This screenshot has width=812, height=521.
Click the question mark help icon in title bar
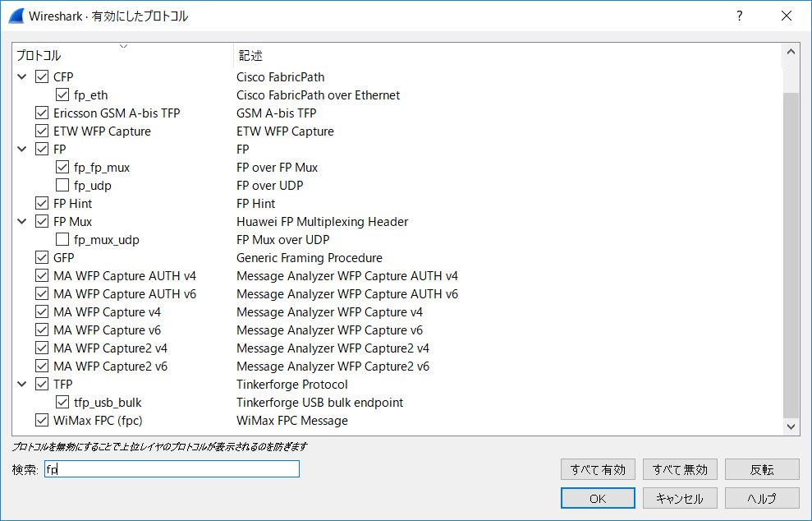pyautogui.click(x=740, y=16)
